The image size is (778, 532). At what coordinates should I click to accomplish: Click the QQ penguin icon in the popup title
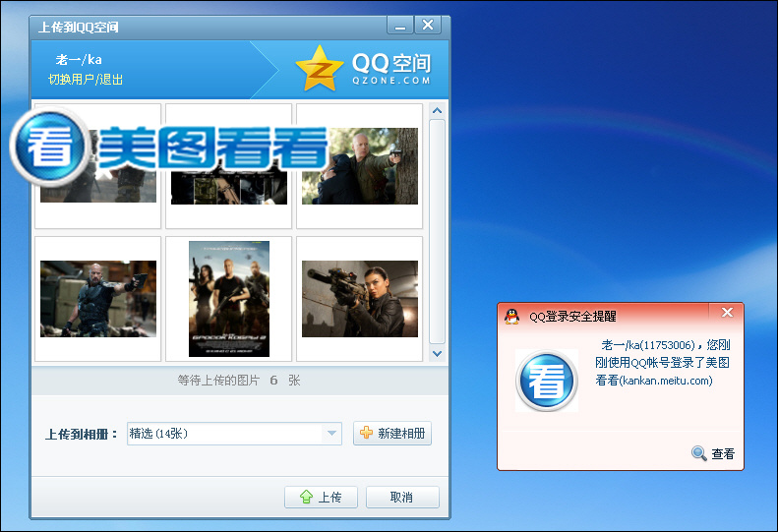[x=511, y=316]
